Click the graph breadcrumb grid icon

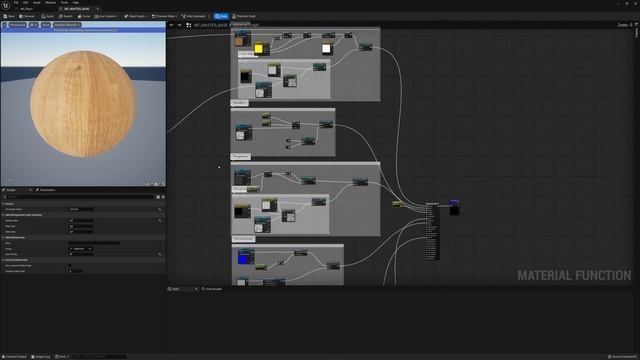pos(189,25)
